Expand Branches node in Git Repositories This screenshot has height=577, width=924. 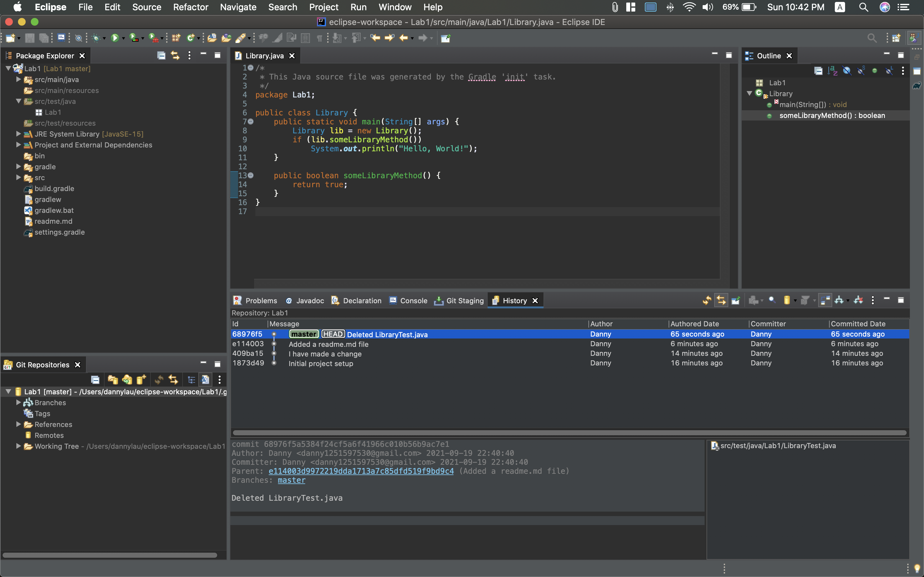coord(18,402)
